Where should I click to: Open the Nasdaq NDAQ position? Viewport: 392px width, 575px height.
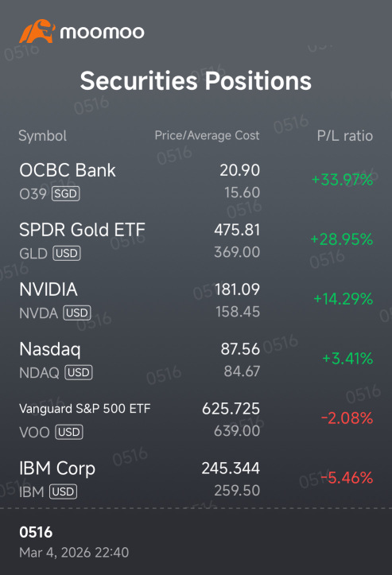(196, 359)
